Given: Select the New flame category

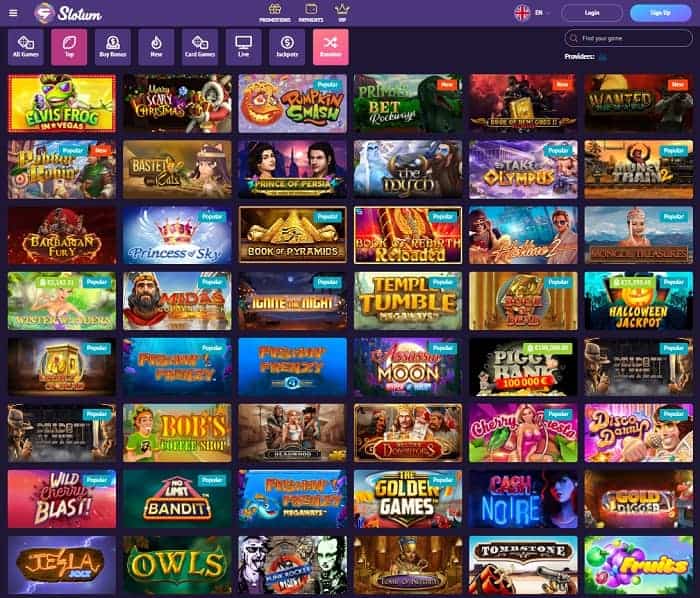Looking at the screenshot, I should (156, 47).
